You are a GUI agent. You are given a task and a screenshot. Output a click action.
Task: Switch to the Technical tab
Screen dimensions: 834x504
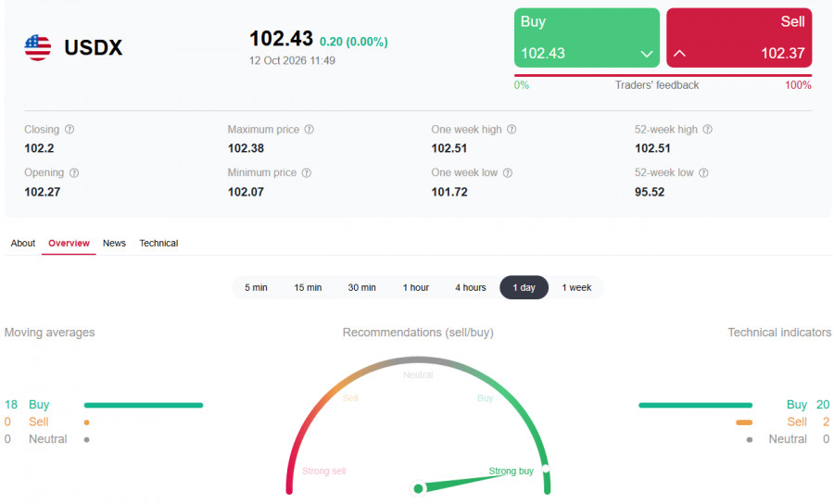pyautogui.click(x=158, y=243)
